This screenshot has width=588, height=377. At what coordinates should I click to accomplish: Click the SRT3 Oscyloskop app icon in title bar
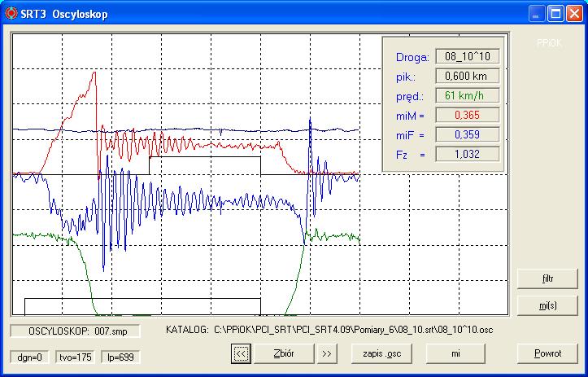click(x=11, y=14)
